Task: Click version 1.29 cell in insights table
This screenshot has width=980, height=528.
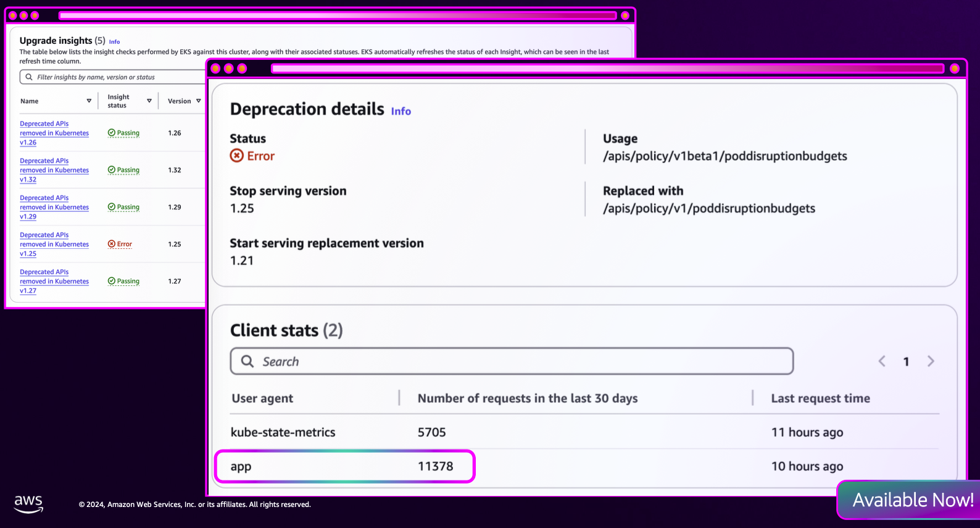Action: (175, 207)
